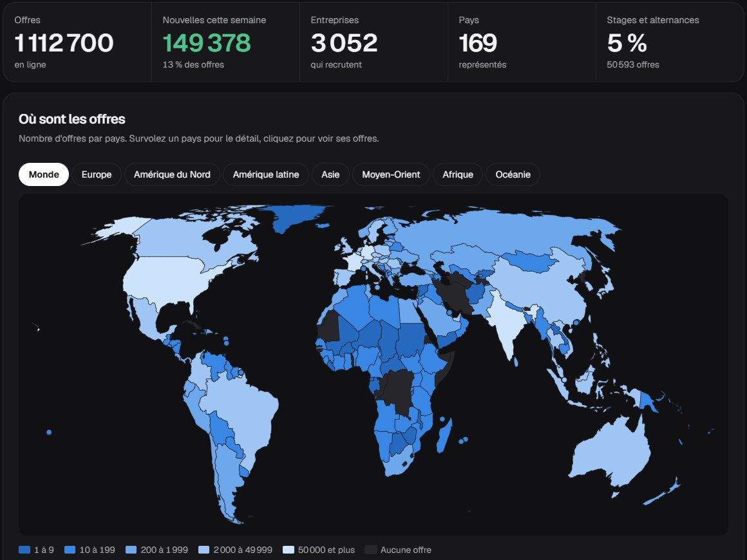The image size is (747, 560).
Task: Click the 'Où sont les offres' heading
Action: 72,119
